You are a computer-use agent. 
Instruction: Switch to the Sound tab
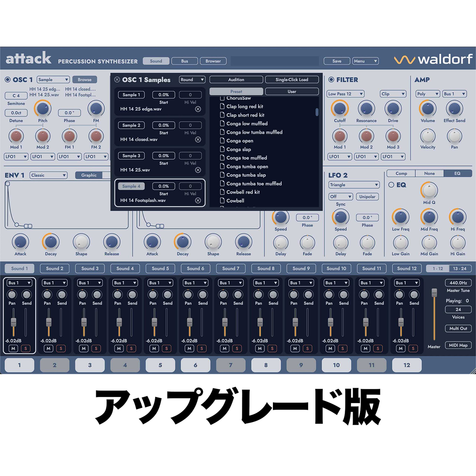pos(156,61)
